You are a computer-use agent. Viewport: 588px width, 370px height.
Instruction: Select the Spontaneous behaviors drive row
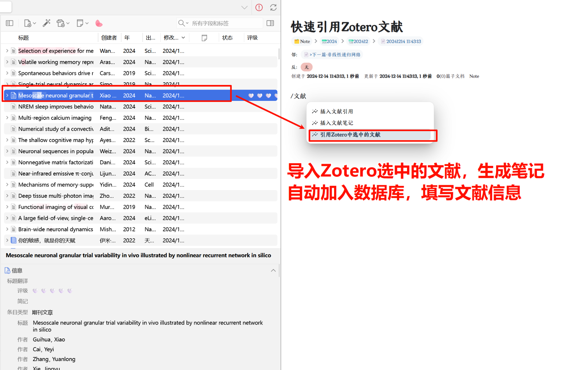(x=141, y=73)
